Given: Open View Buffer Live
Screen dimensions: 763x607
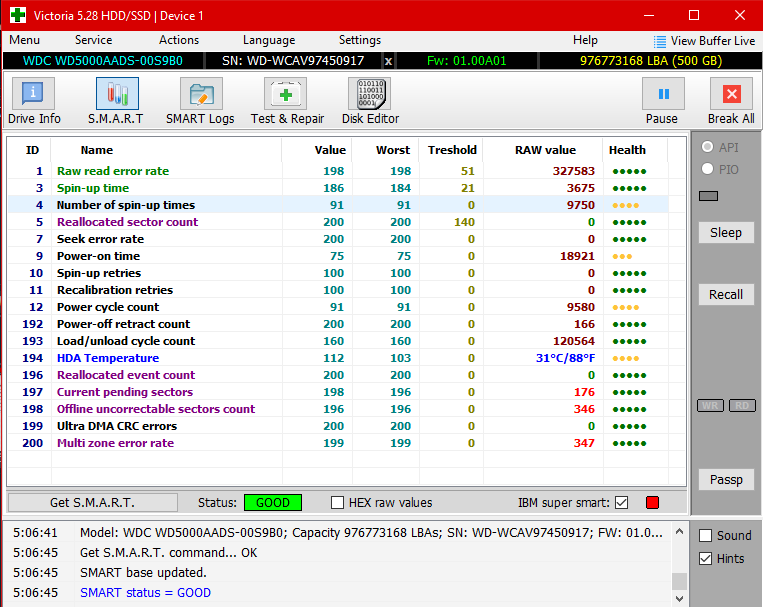Looking at the screenshot, I should [x=704, y=41].
